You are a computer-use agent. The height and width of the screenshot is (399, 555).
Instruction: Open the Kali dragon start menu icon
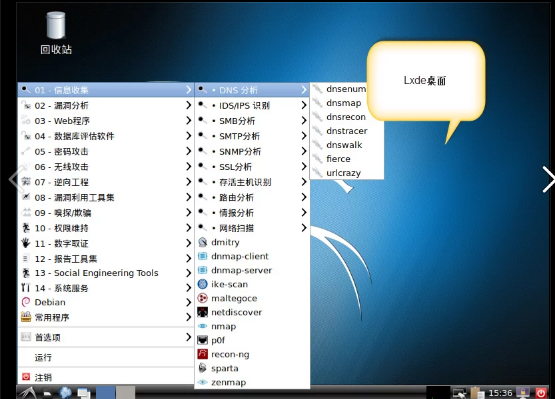[x=28, y=393]
